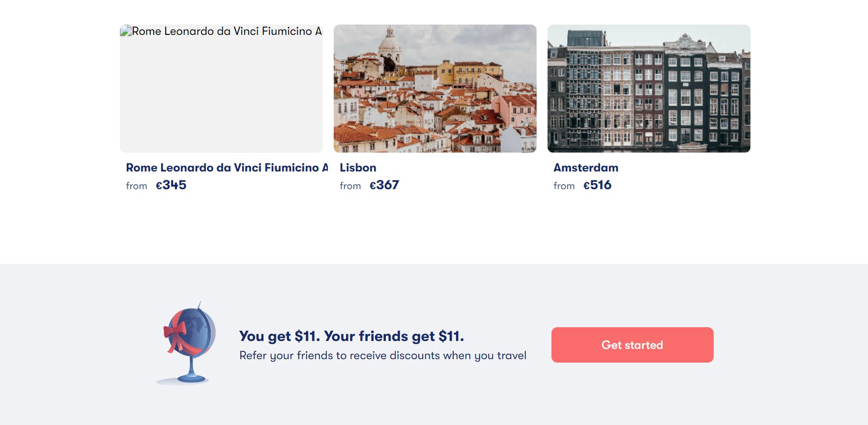The width and height of the screenshot is (868, 425).
Task: Click the red ribbon bow on the globe
Action: (175, 333)
